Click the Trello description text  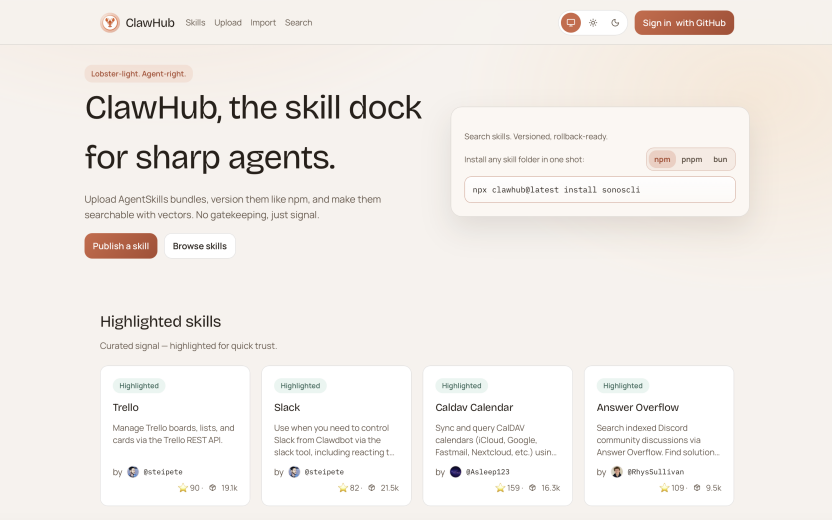click(174, 434)
